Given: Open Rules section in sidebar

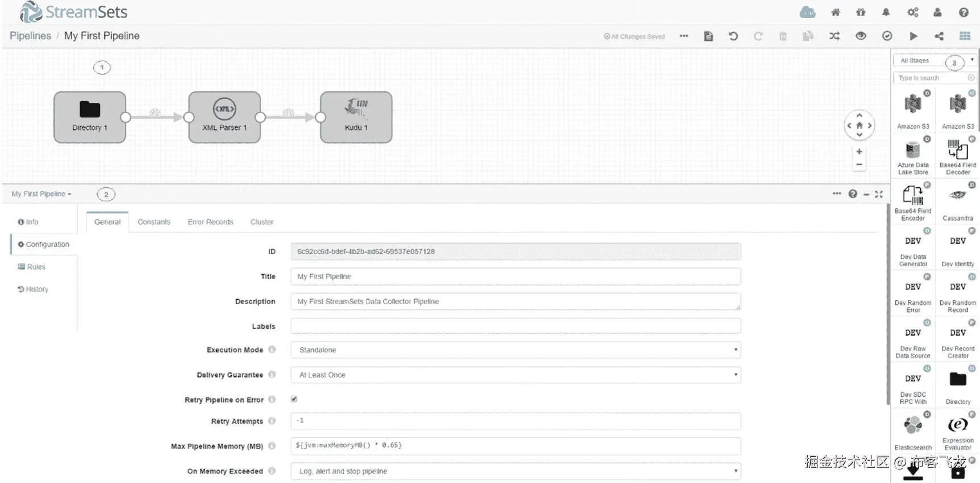Looking at the screenshot, I should (32, 267).
